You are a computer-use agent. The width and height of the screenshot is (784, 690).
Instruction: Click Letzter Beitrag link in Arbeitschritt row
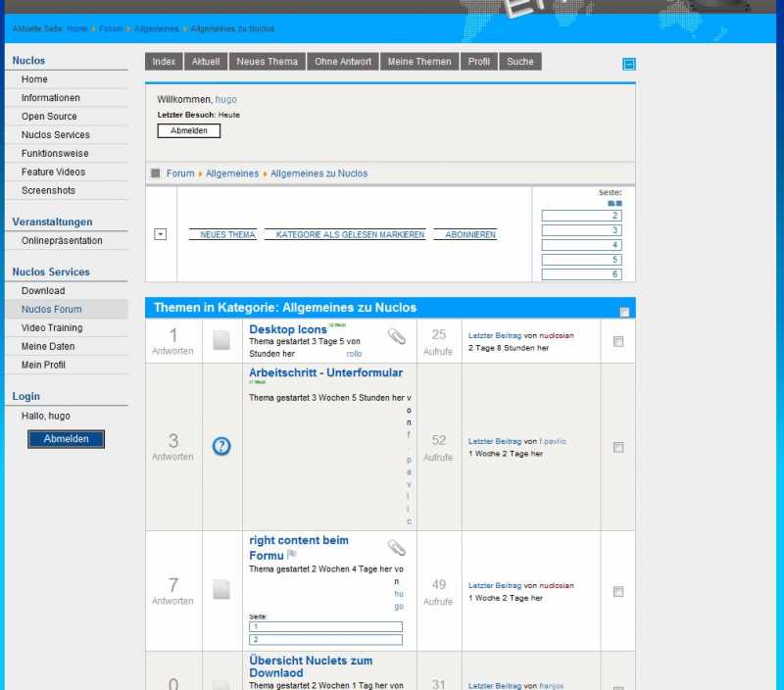tap(495, 441)
